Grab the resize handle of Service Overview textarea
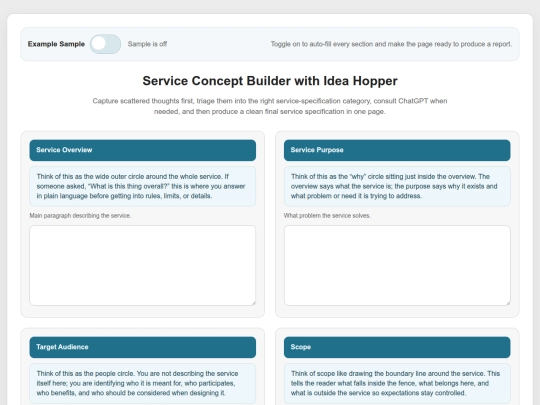 [253, 303]
